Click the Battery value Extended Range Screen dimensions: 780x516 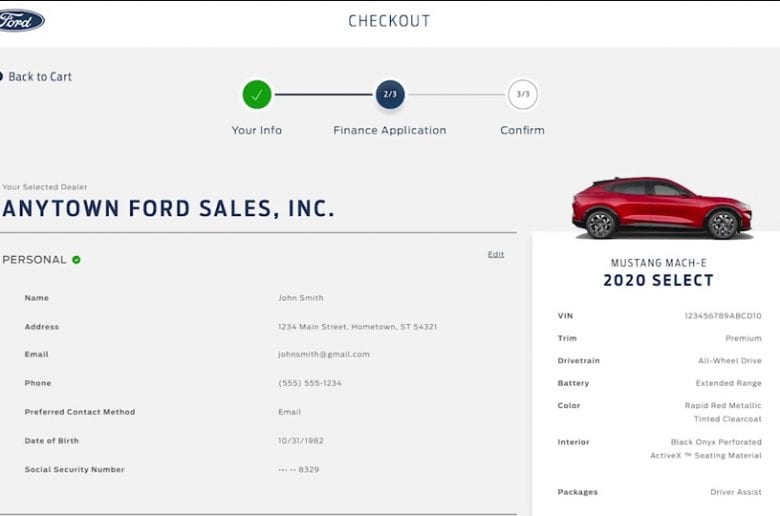click(728, 383)
